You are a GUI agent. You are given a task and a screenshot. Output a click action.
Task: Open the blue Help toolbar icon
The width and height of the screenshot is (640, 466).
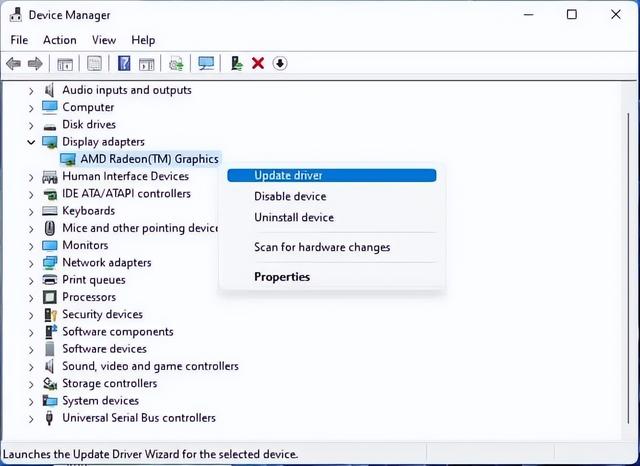[x=124, y=64]
